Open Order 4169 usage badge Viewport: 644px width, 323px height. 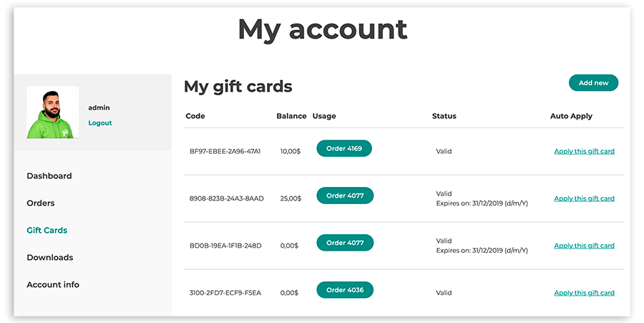(344, 148)
